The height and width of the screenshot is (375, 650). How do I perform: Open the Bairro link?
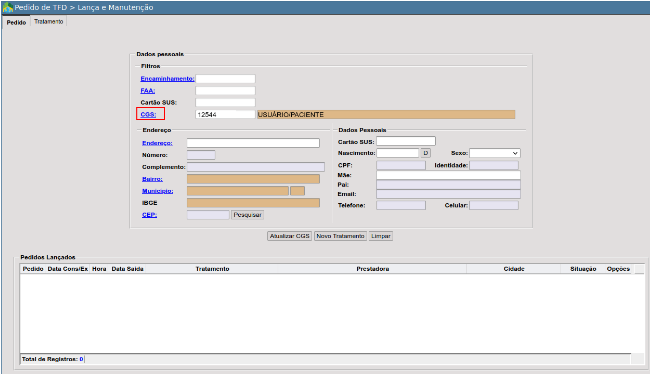pyautogui.click(x=152, y=179)
